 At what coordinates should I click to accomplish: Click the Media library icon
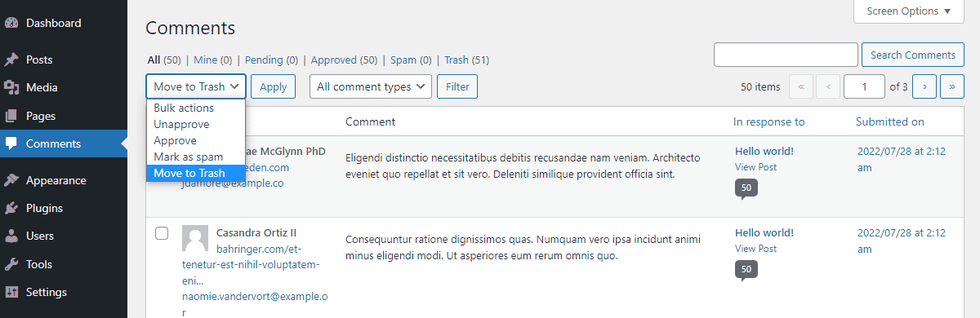coord(11,88)
